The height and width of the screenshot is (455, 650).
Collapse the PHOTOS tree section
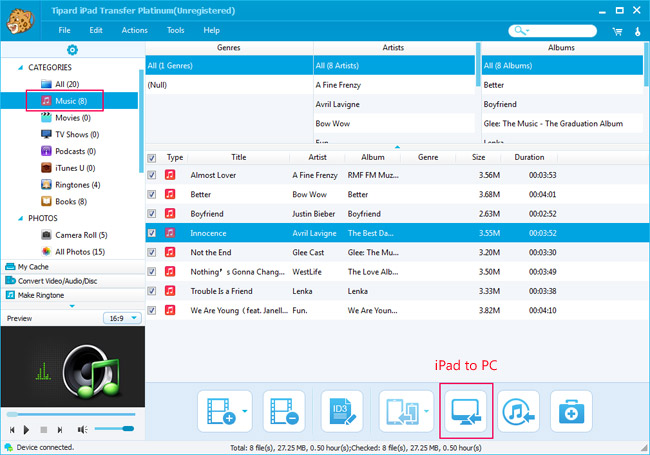coord(20,218)
